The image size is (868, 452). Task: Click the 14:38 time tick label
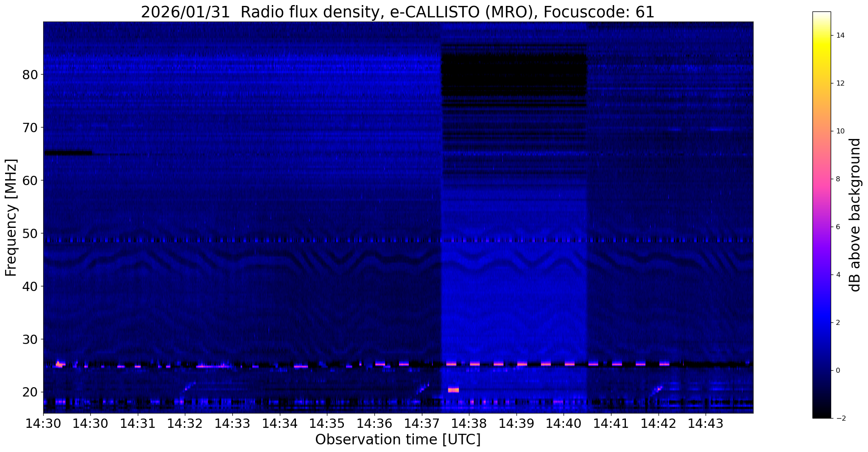pos(469,423)
